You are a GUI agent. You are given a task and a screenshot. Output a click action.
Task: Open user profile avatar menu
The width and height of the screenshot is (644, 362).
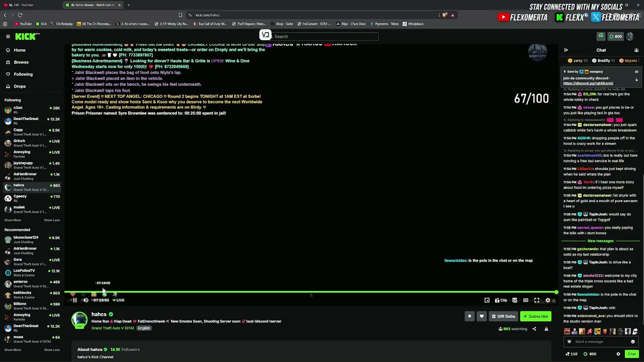(630, 36)
